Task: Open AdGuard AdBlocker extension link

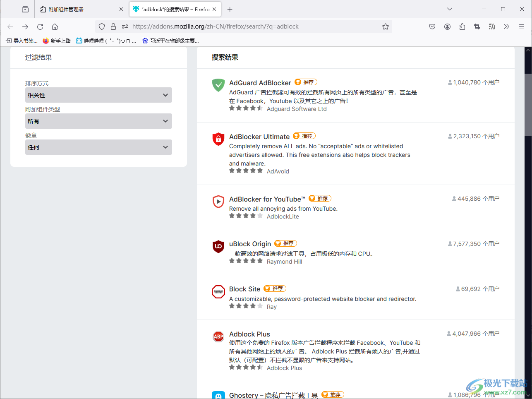Action: click(x=260, y=83)
